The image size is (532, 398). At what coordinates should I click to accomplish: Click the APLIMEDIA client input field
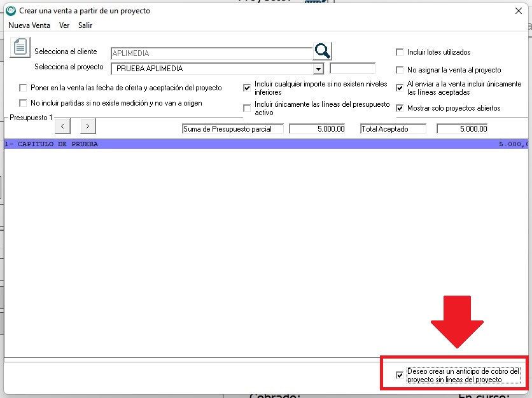[x=210, y=54]
